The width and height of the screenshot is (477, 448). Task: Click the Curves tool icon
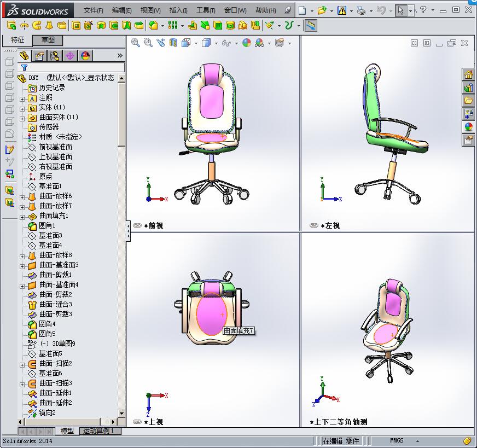click(289, 25)
